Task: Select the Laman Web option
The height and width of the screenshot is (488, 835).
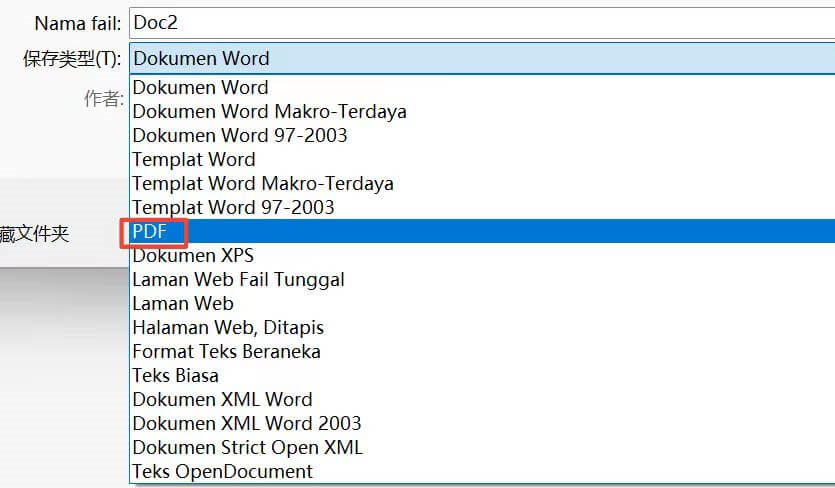Action: (183, 303)
